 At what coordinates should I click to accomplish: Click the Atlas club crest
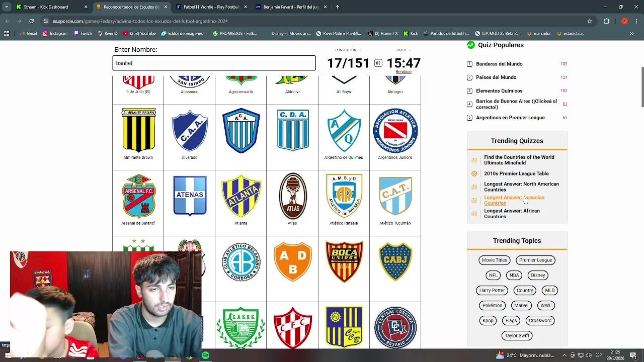[x=293, y=196]
